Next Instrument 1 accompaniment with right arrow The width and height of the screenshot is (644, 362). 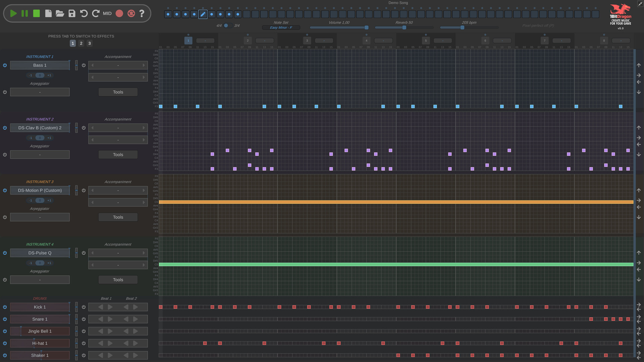(x=144, y=65)
